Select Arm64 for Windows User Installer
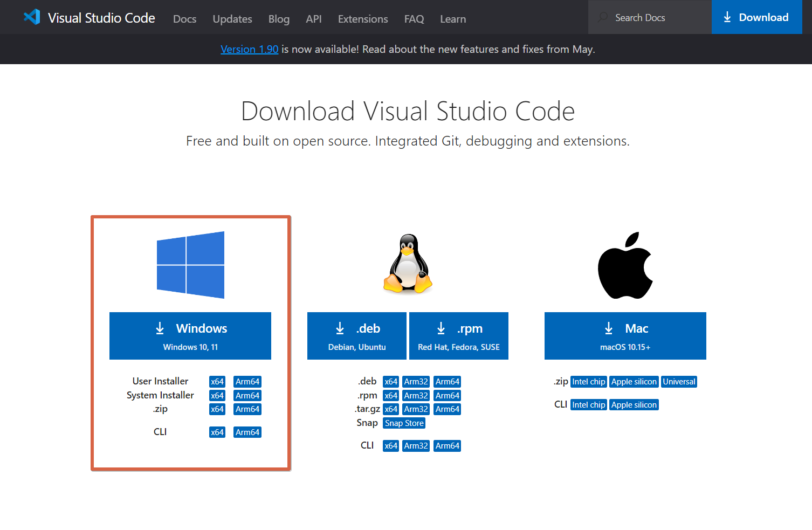Image resolution: width=812 pixels, height=530 pixels. click(247, 382)
